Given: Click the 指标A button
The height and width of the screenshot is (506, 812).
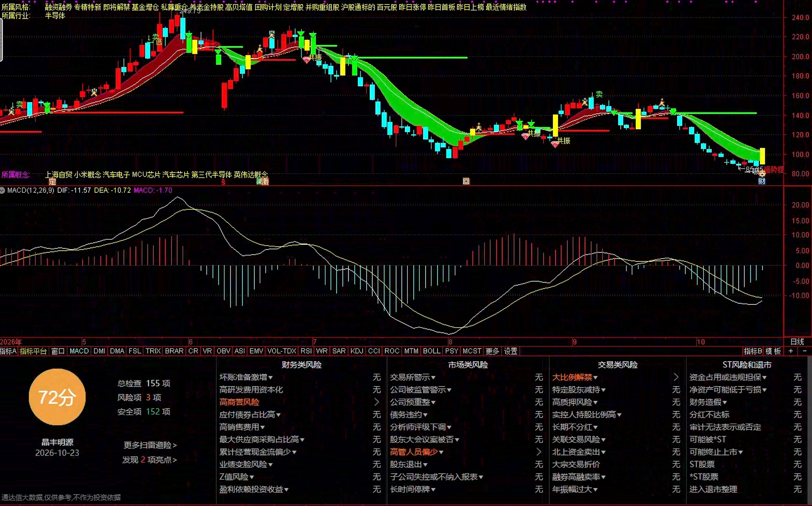Looking at the screenshot, I should (x=9, y=351).
